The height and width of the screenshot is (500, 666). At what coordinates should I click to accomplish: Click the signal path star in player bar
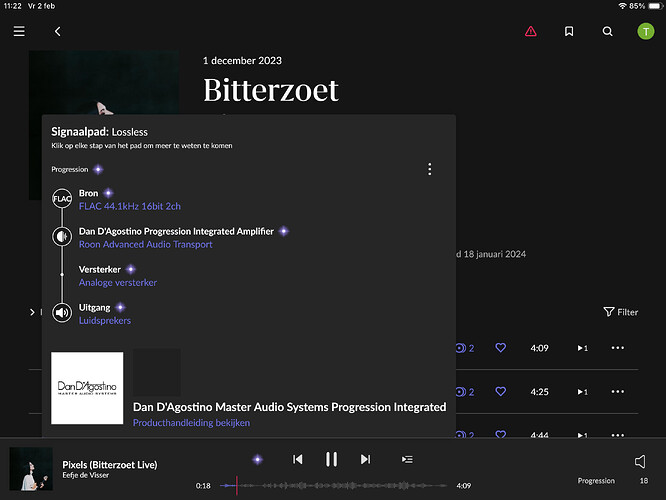(x=257, y=459)
